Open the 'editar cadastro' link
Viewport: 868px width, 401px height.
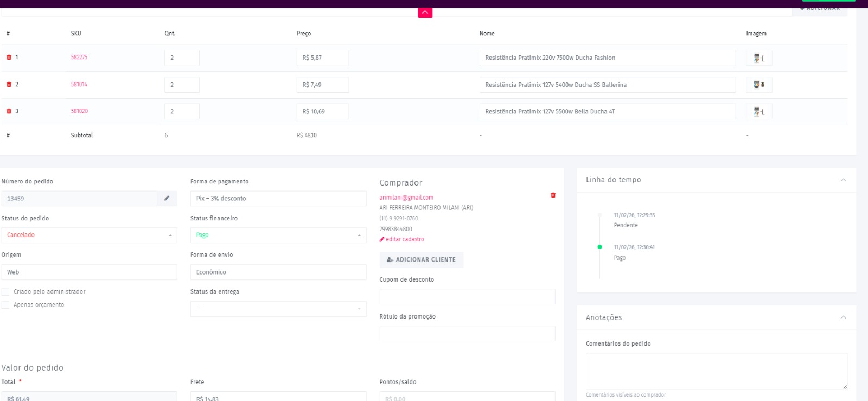[x=404, y=239]
